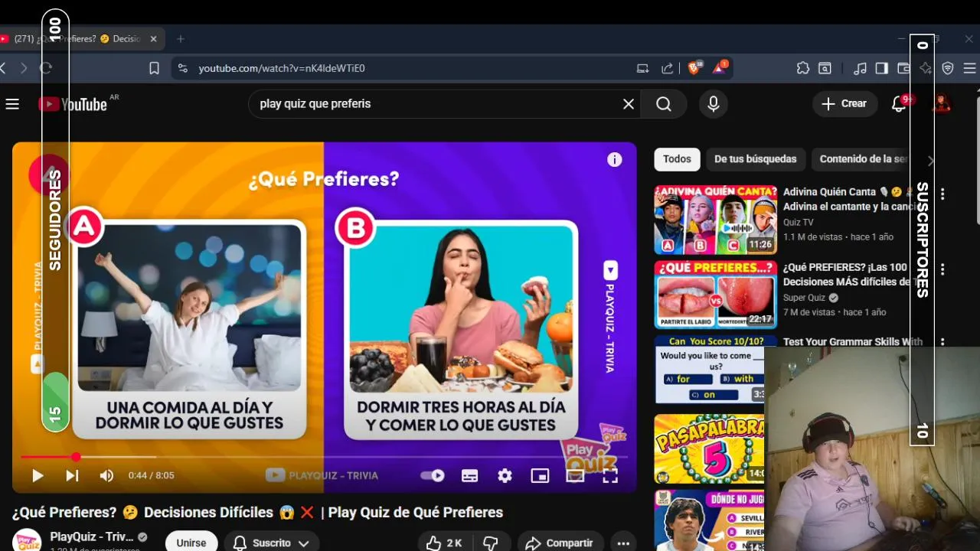This screenshot has height=551, width=980.
Task: Enter fullscreen mode
Action: pyautogui.click(x=610, y=476)
